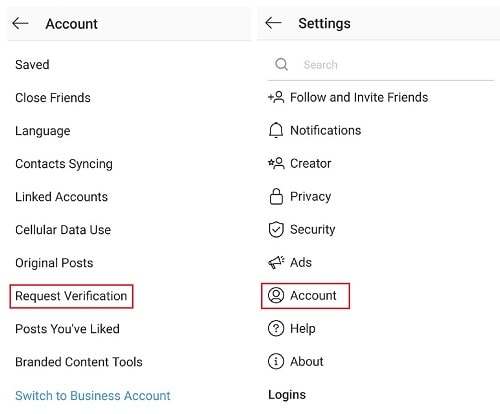
Task: Tap the Privacy lock icon
Action: pyautogui.click(x=276, y=196)
